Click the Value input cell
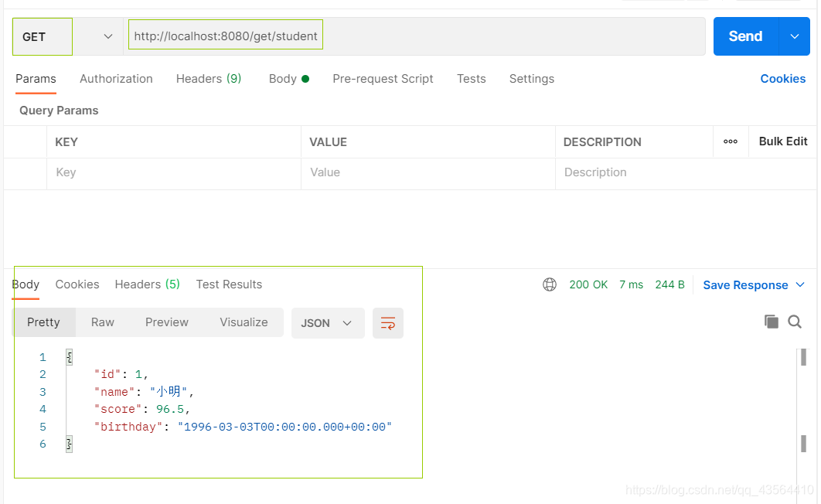821x504 pixels. (x=428, y=172)
